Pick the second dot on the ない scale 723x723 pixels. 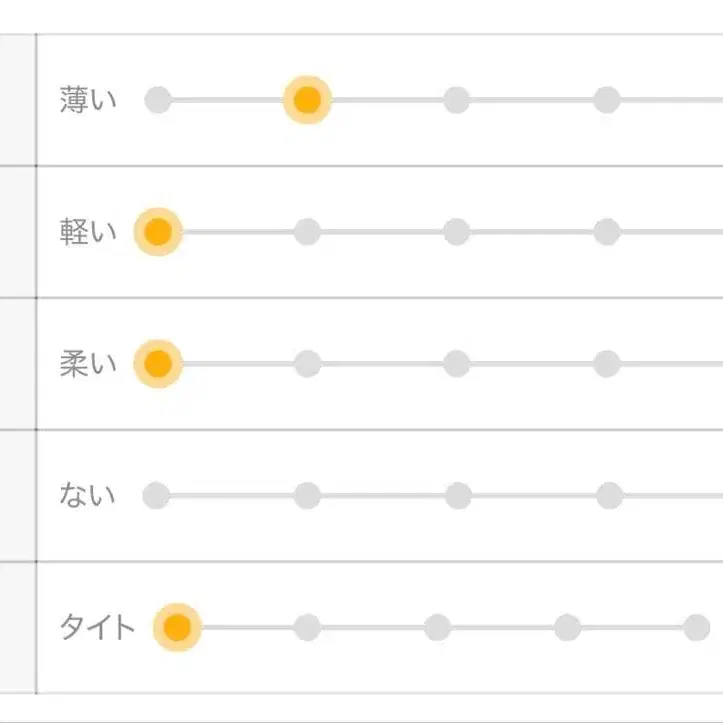(x=307, y=495)
